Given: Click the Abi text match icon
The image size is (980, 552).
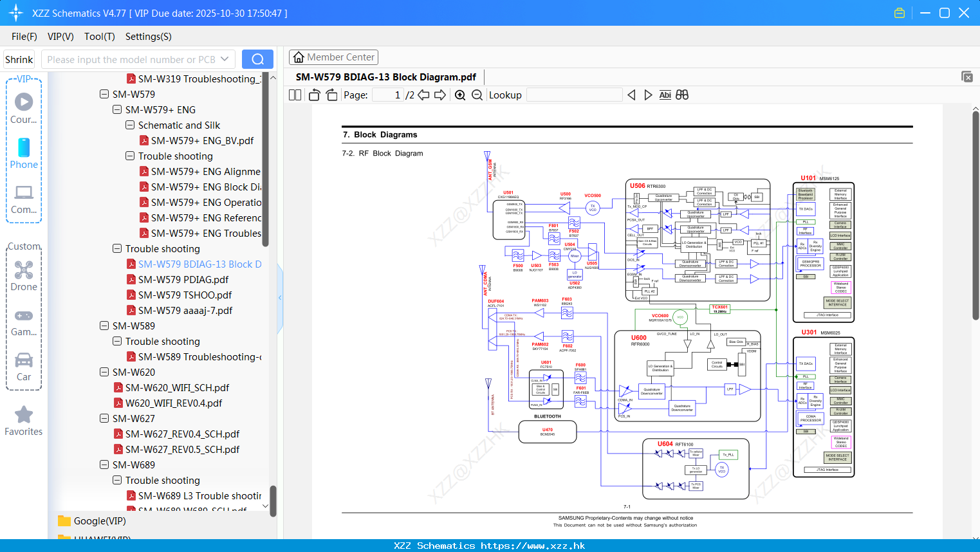Looking at the screenshot, I should tap(665, 95).
